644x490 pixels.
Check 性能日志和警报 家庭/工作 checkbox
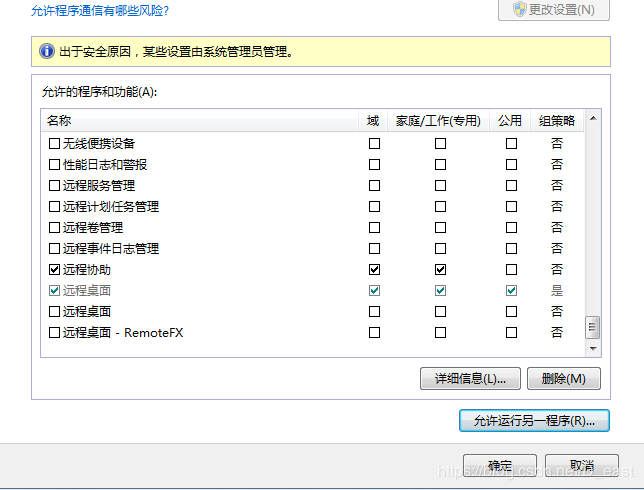[x=440, y=164]
